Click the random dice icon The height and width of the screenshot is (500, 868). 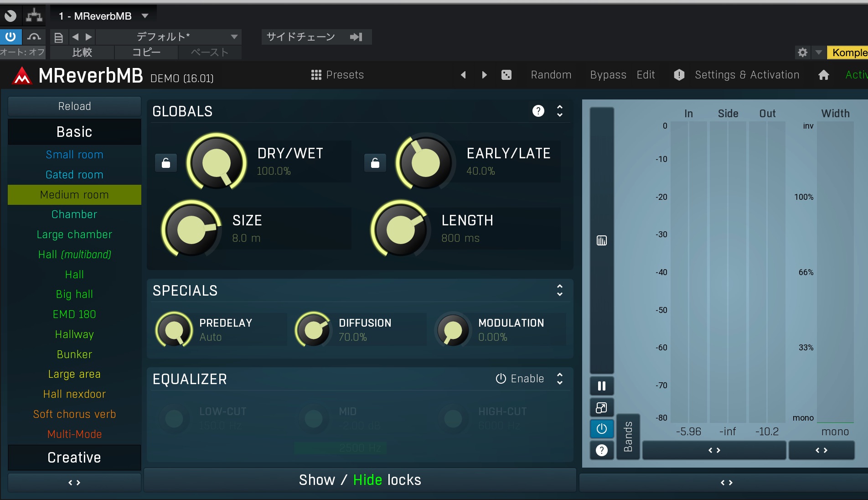click(x=506, y=75)
